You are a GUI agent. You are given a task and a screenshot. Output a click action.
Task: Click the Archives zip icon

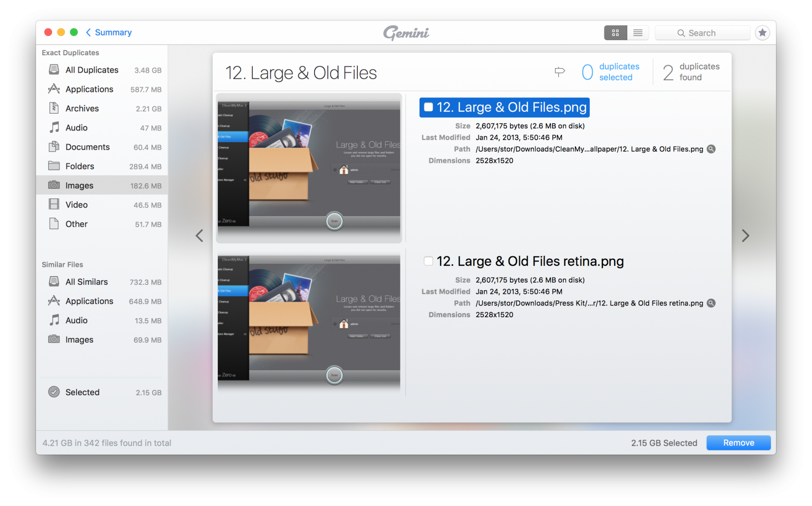(54, 108)
